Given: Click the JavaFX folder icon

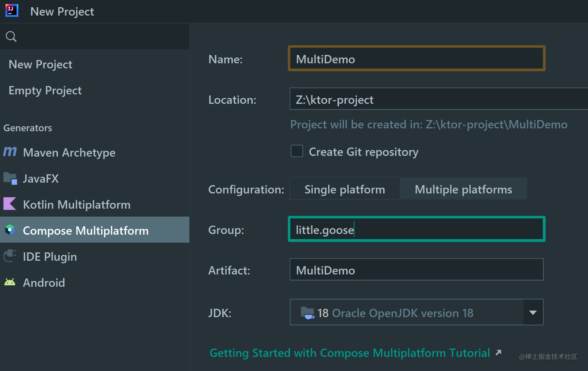Looking at the screenshot, I should [10, 178].
